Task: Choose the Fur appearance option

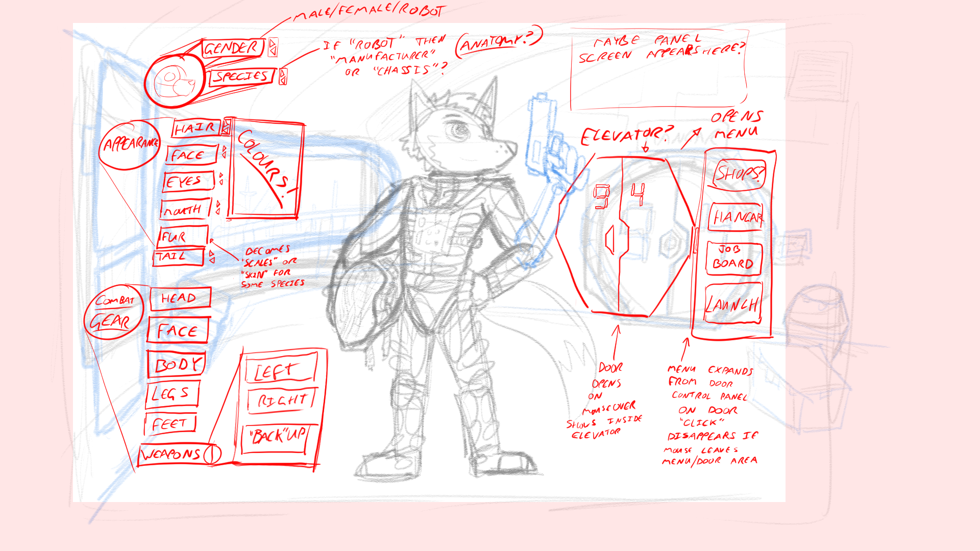Action: (x=183, y=237)
